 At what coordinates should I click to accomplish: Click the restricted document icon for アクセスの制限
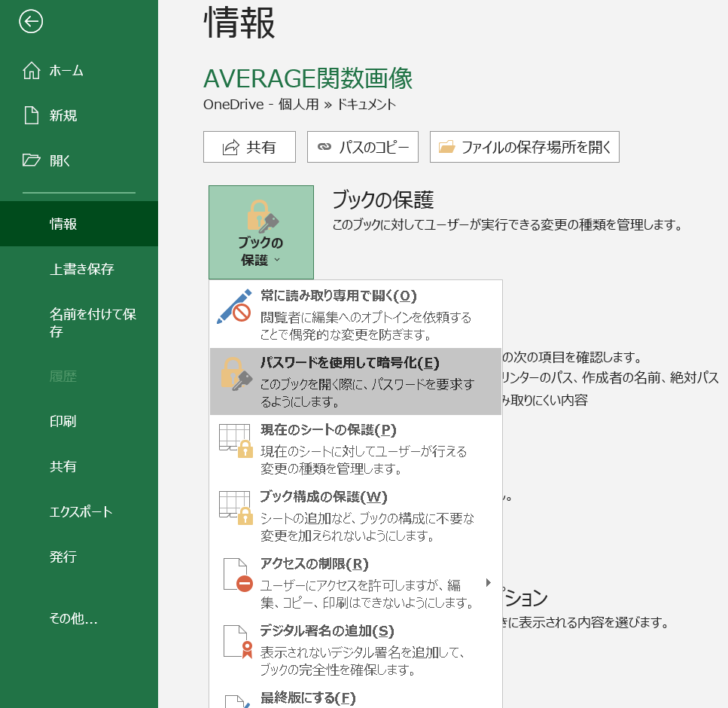coord(236,575)
